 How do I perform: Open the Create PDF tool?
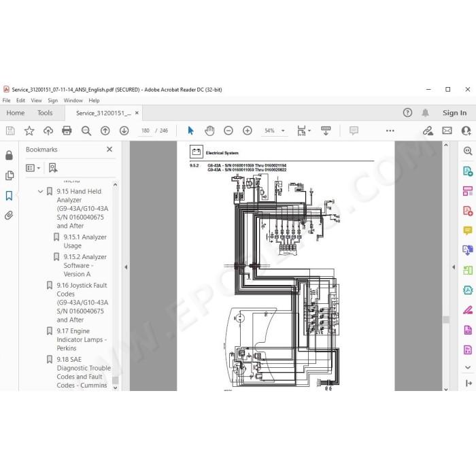point(468,211)
